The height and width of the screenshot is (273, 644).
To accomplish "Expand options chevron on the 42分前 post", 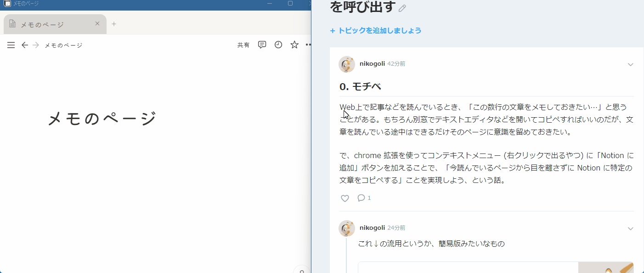I will 630,65.
